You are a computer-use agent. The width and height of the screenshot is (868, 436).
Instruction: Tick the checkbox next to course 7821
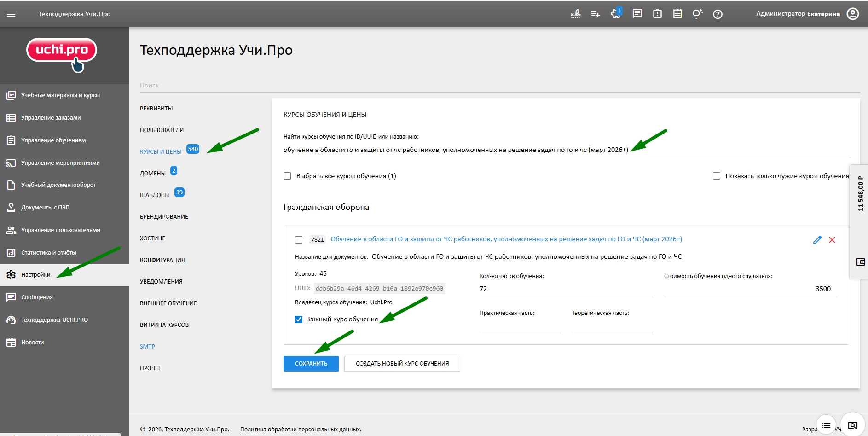(x=299, y=240)
